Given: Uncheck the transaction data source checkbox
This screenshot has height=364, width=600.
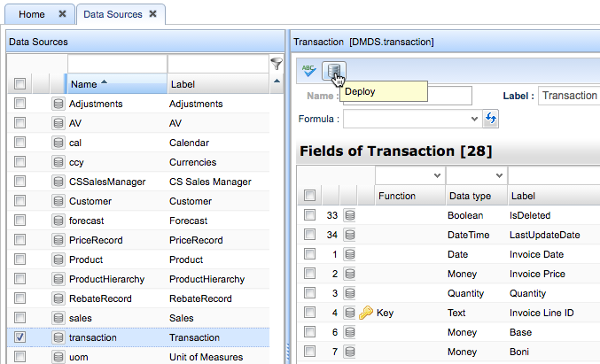Looking at the screenshot, I should [20, 337].
